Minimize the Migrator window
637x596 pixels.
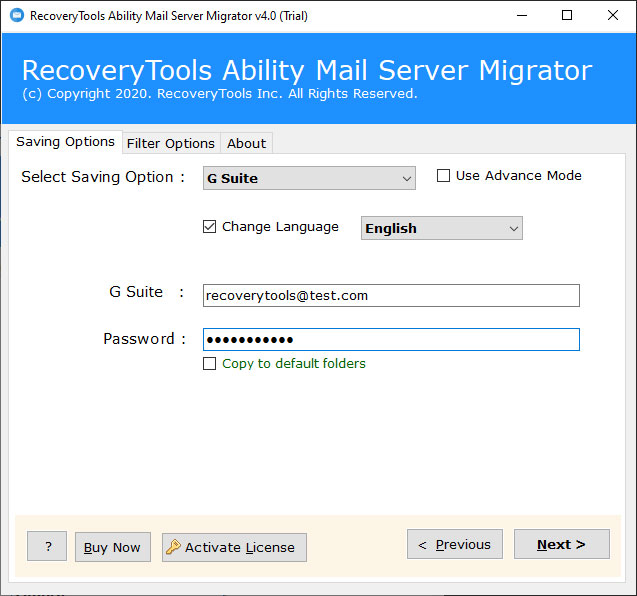[x=522, y=15]
